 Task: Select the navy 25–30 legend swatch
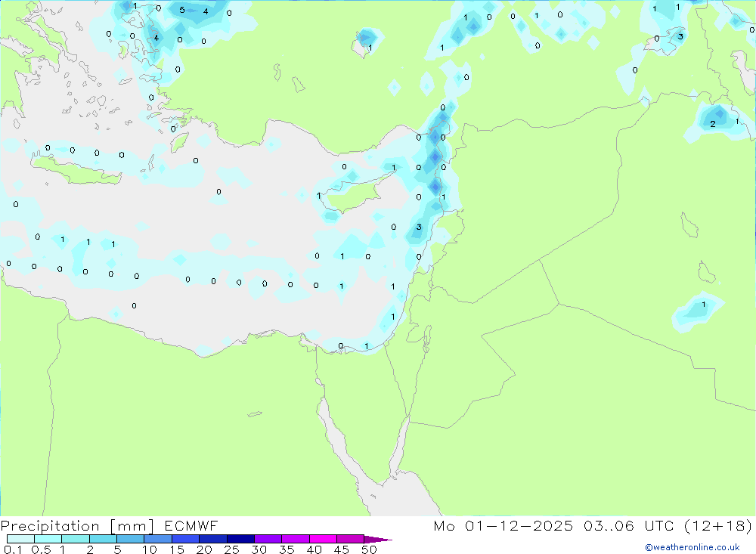[x=240, y=539]
